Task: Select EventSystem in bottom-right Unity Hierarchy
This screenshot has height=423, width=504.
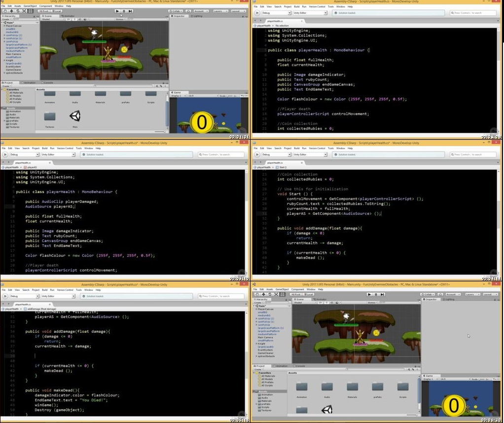Action: pyautogui.click(x=265, y=350)
